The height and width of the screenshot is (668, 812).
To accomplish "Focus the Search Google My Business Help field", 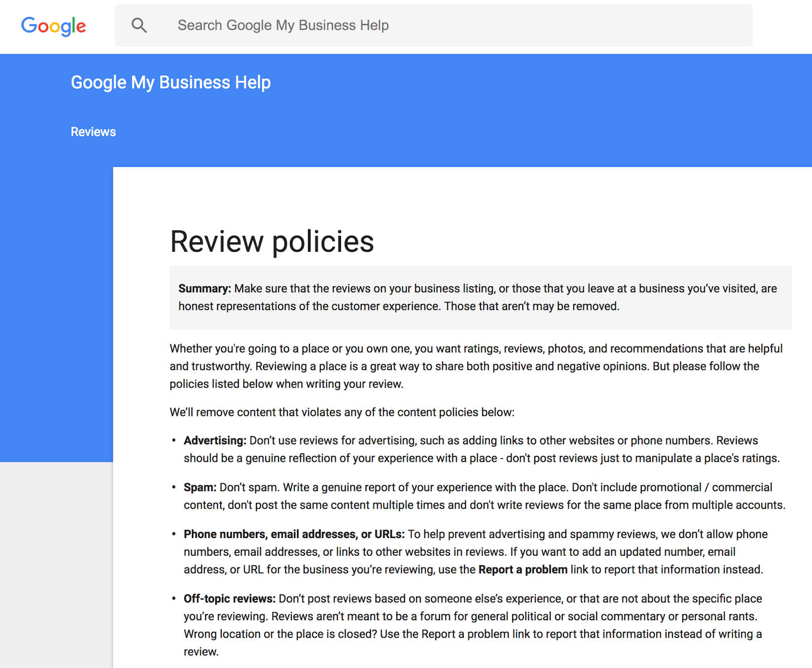I will pyautogui.click(x=433, y=26).
